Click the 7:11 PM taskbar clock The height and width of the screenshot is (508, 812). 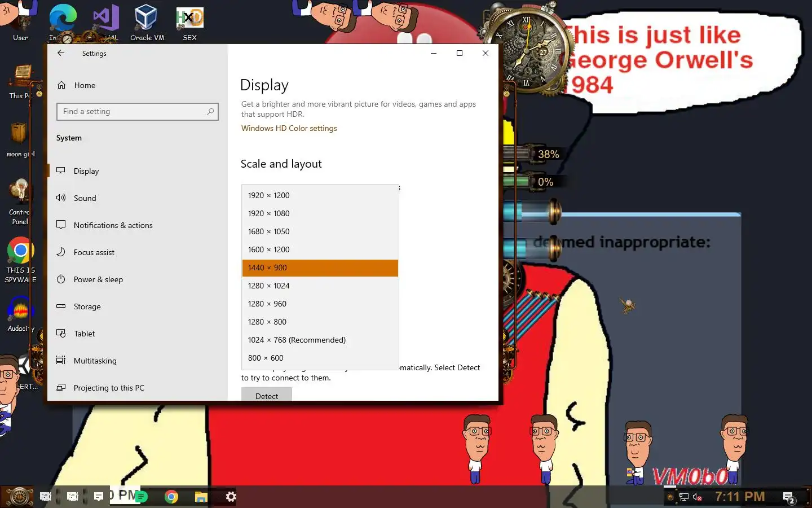tap(740, 497)
